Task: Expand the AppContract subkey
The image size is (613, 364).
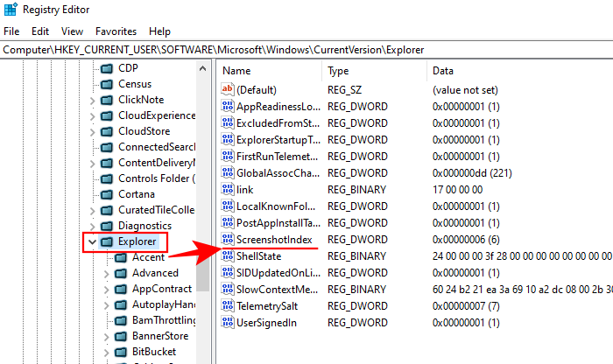Action: tap(106, 290)
